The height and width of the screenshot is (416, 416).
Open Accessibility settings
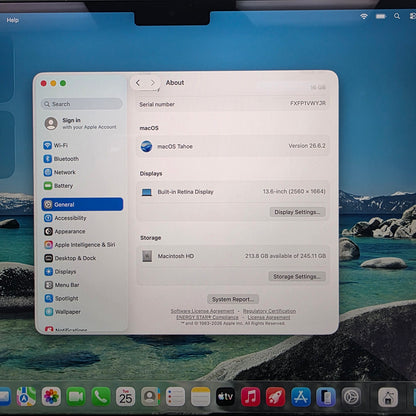65,218
